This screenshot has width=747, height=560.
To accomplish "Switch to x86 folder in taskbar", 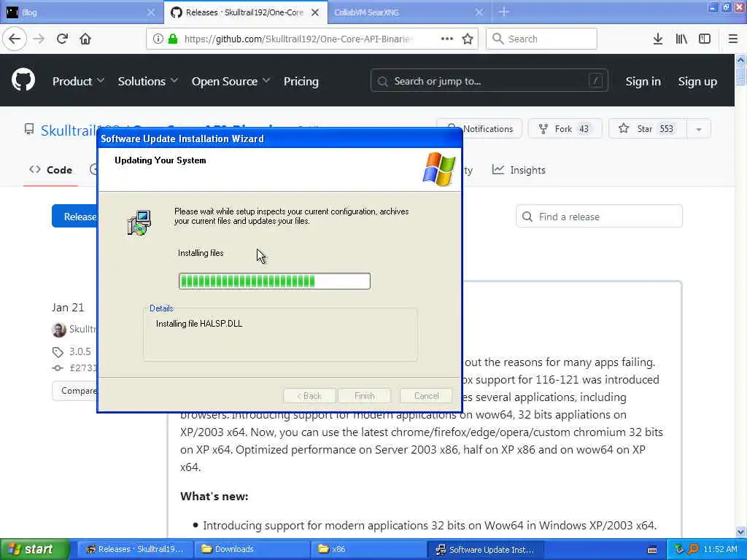I will tap(368, 550).
